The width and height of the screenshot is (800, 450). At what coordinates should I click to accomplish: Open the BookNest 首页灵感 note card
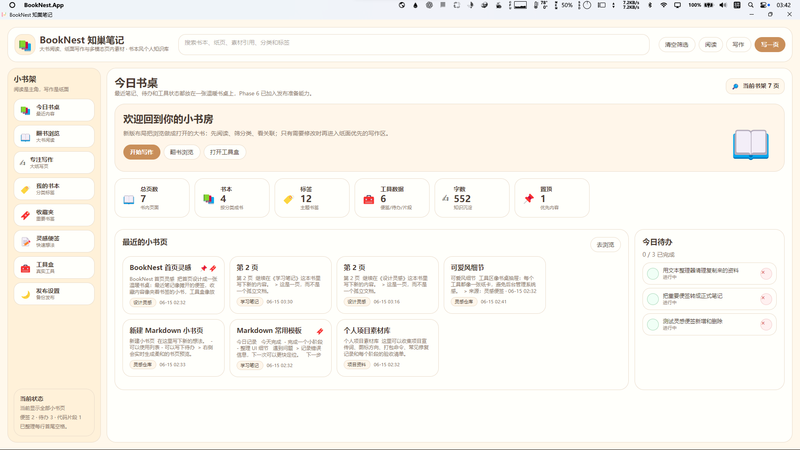(x=173, y=285)
